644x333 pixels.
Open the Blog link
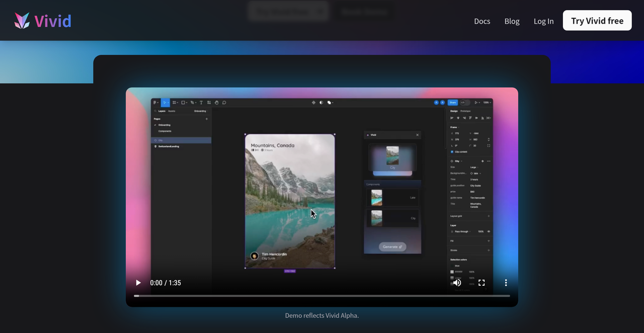[512, 21]
